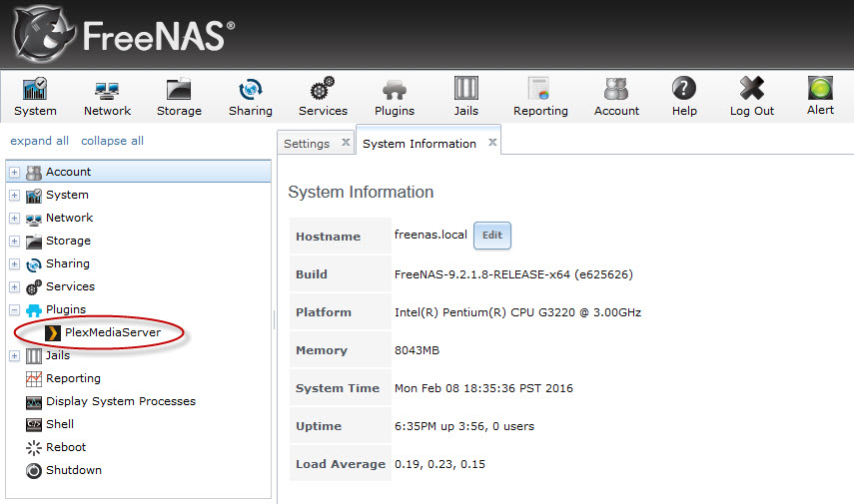
Task: Select the System icon in the tree
Action: [34, 196]
